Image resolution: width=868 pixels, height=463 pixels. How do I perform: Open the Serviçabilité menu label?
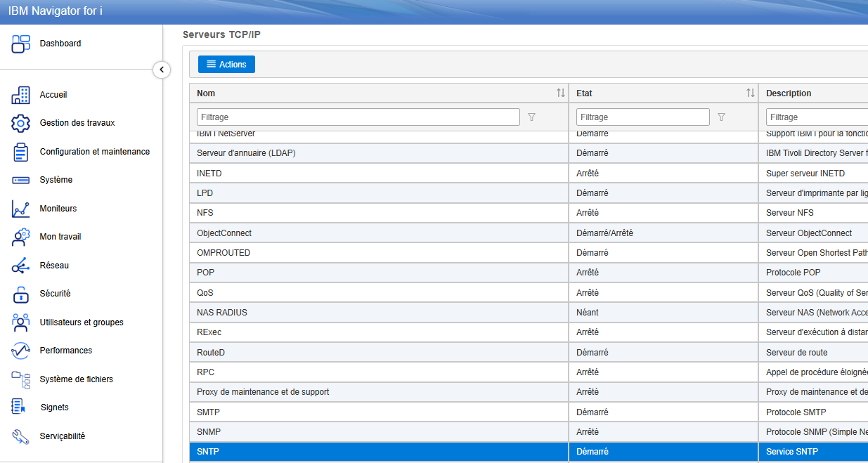pos(63,436)
